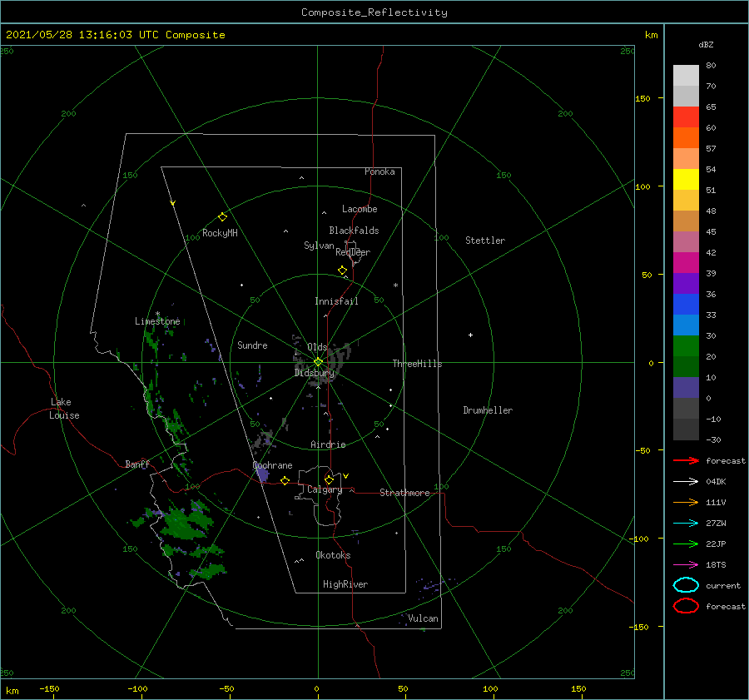749x700 pixels.
Task: Click the Limestone label
Action: [x=157, y=321]
